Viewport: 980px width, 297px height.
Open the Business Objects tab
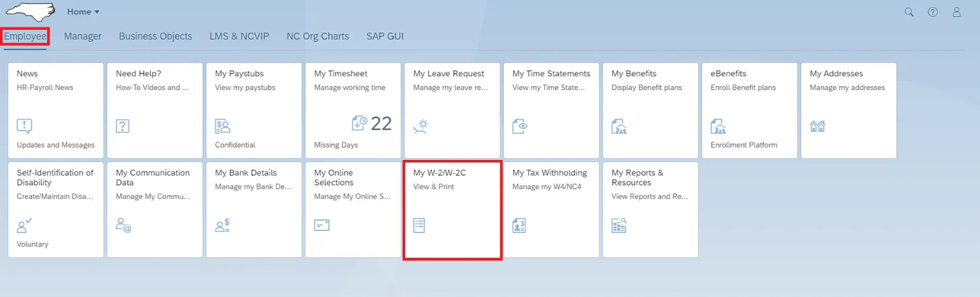tap(155, 37)
